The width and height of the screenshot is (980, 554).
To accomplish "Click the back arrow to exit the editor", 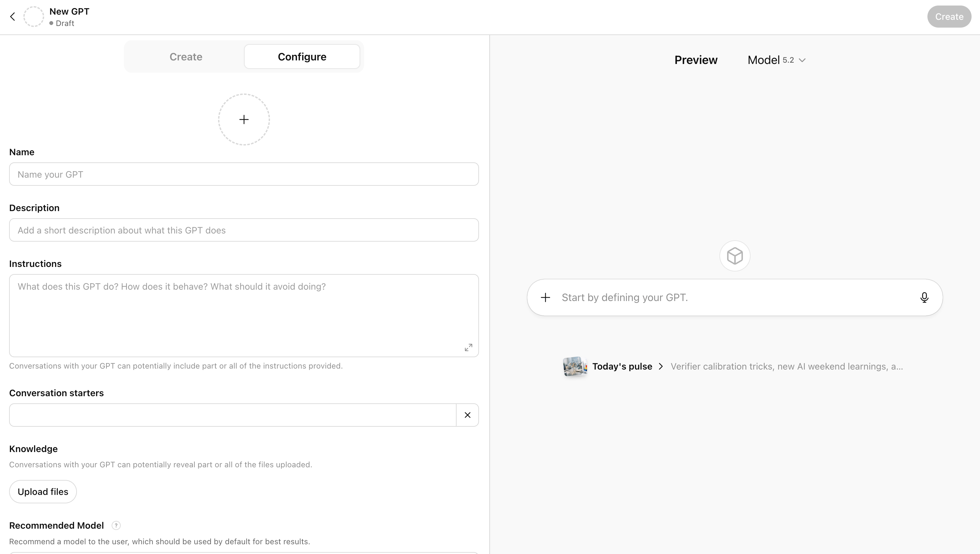I will coord(13,16).
